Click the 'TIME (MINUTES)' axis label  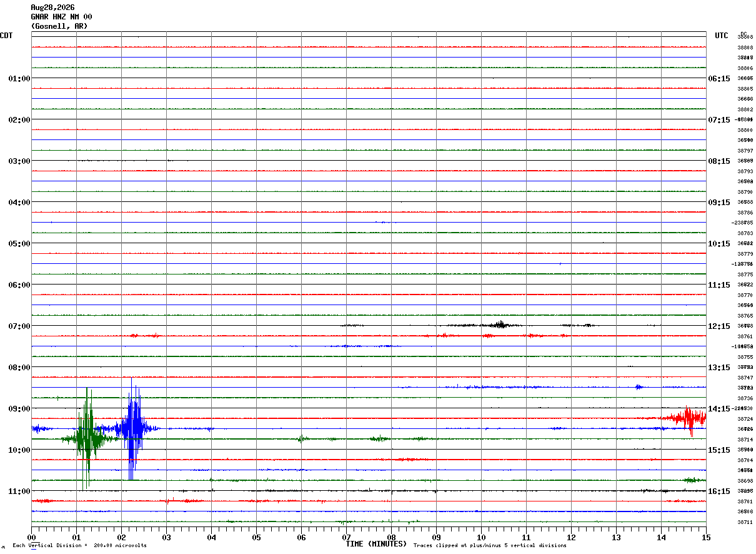376,544
